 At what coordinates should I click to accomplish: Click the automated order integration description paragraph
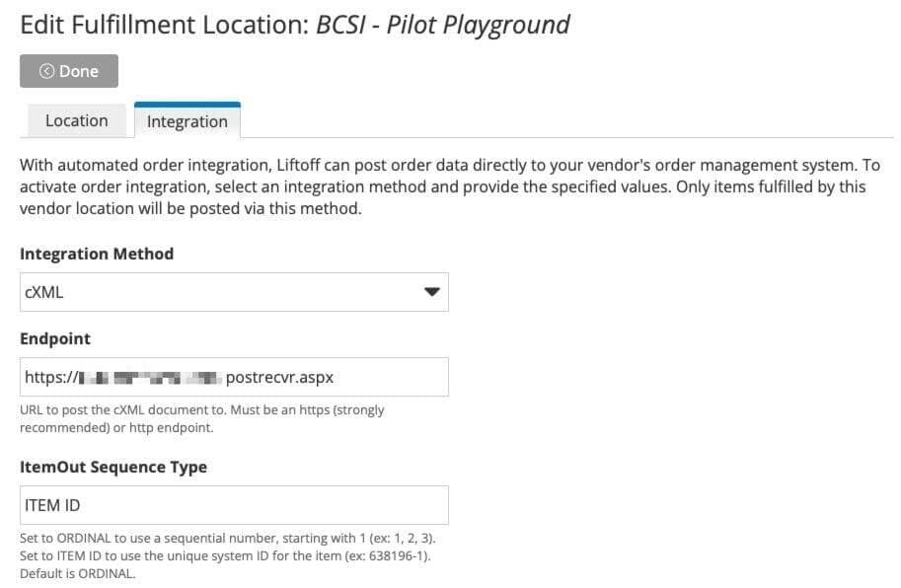[x=450, y=186]
